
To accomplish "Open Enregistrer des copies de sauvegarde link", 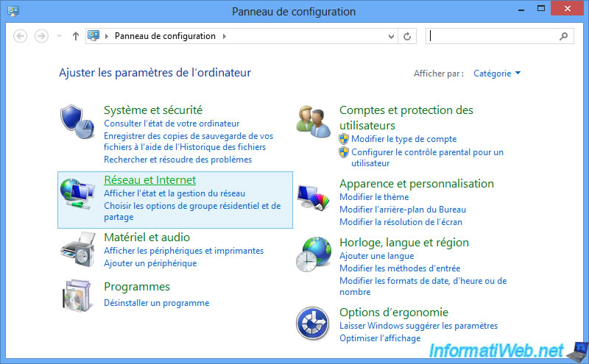I will 188,141.
